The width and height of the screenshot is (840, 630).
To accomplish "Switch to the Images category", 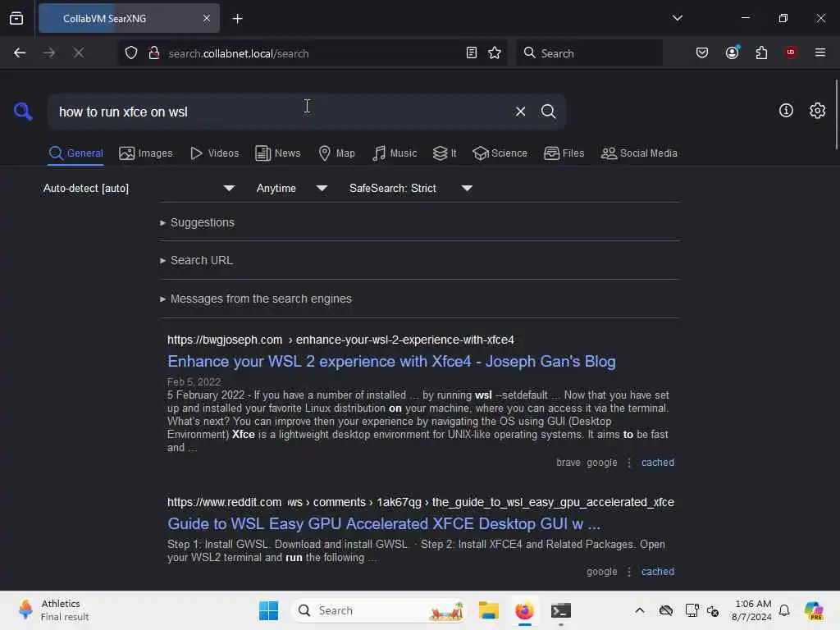I will coord(146,153).
